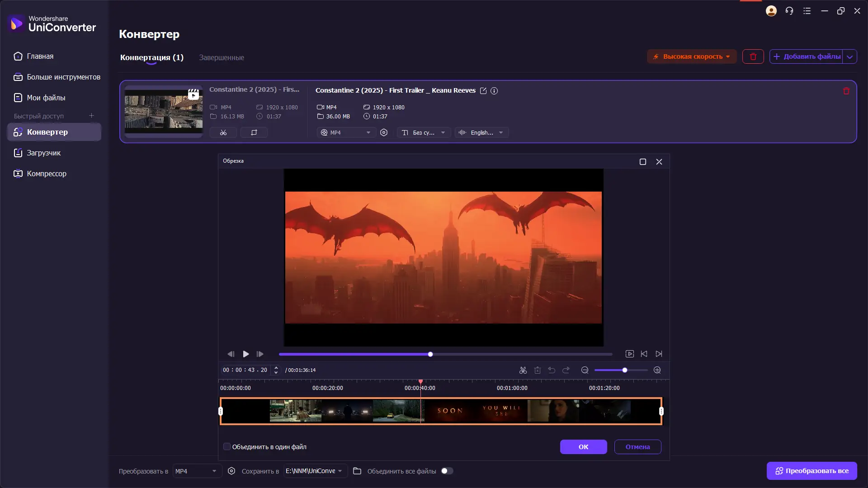Image resolution: width=868 pixels, height=488 pixels.
Task: Check the "Объединить в один файл" checkbox
Action: 227,446
